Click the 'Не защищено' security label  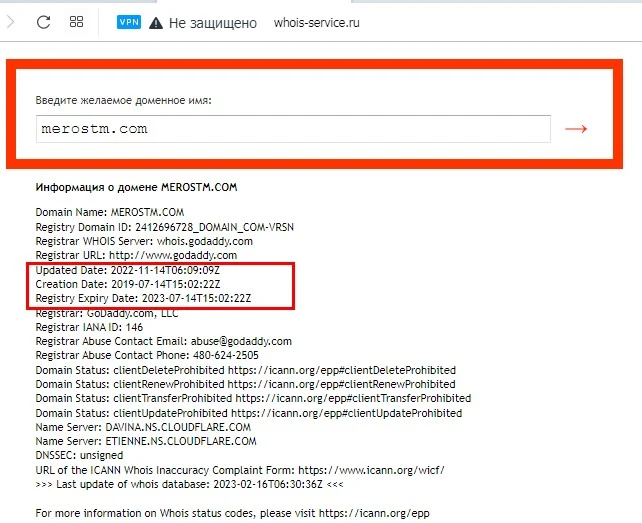tap(212, 23)
